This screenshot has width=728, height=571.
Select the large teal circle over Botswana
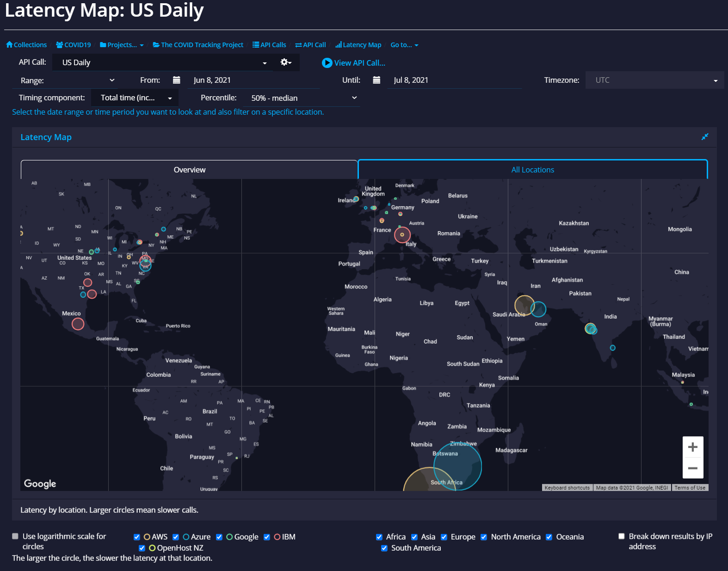point(457,466)
